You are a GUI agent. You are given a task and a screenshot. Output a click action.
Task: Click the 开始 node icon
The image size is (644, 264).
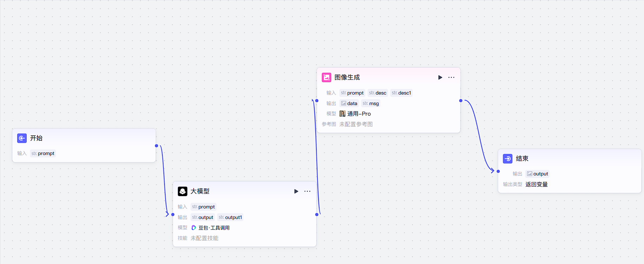point(22,138)
